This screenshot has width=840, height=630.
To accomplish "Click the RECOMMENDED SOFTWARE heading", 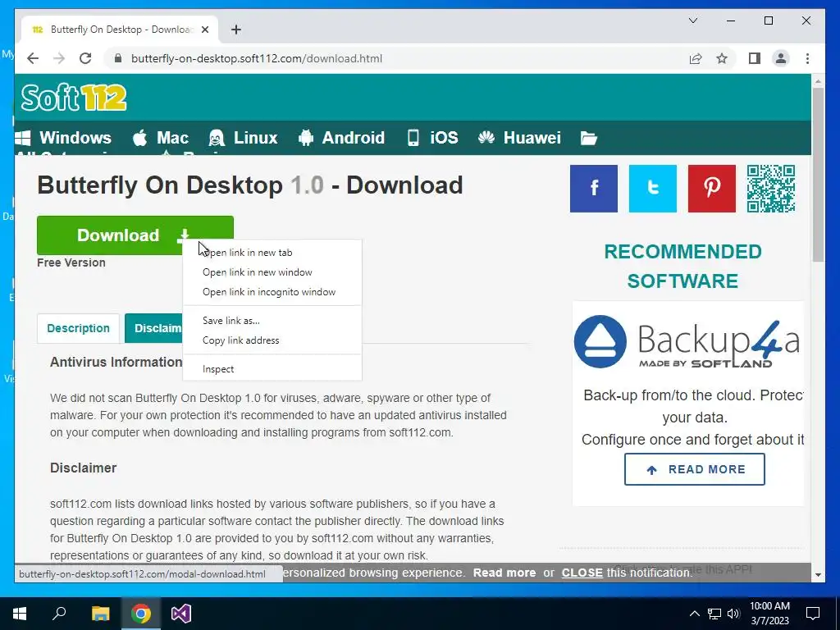I will pyautogui.click(x=683, y=267).
